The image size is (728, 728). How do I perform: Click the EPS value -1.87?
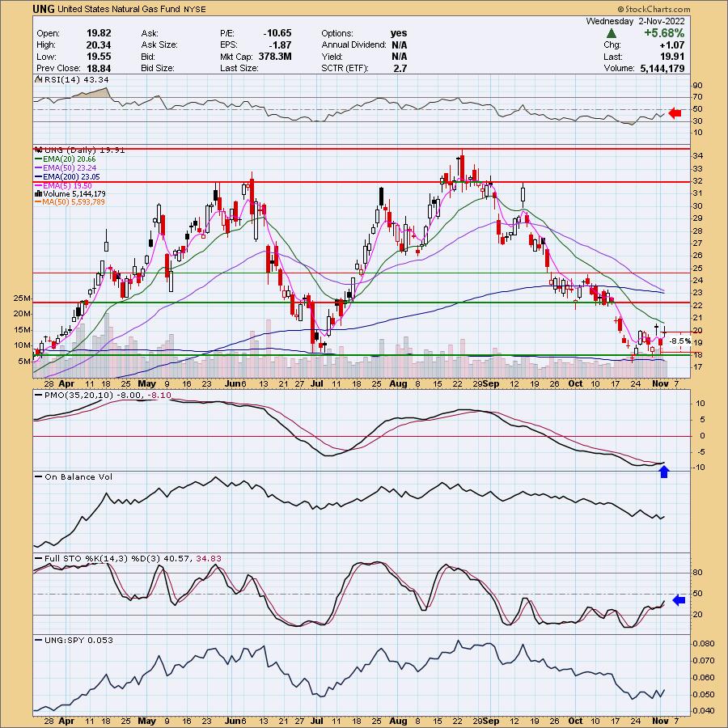pos(281,45)
